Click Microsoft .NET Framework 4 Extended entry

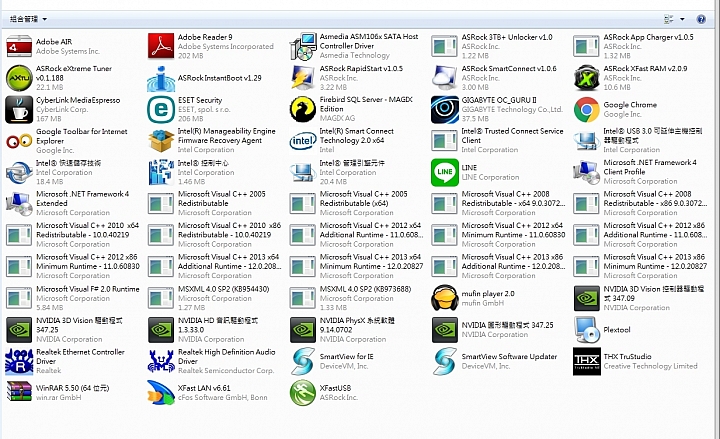click(68, 203)
